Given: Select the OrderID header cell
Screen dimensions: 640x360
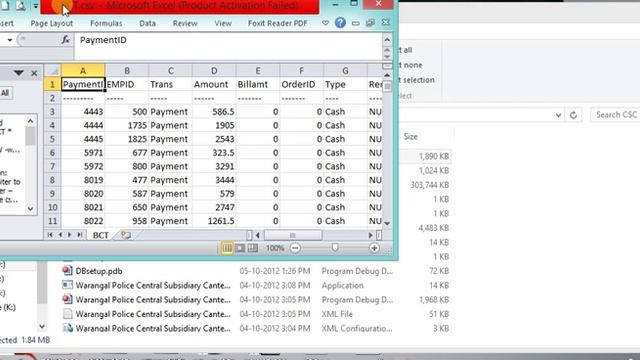Looking at the screenshot, I should click(302, 84).
